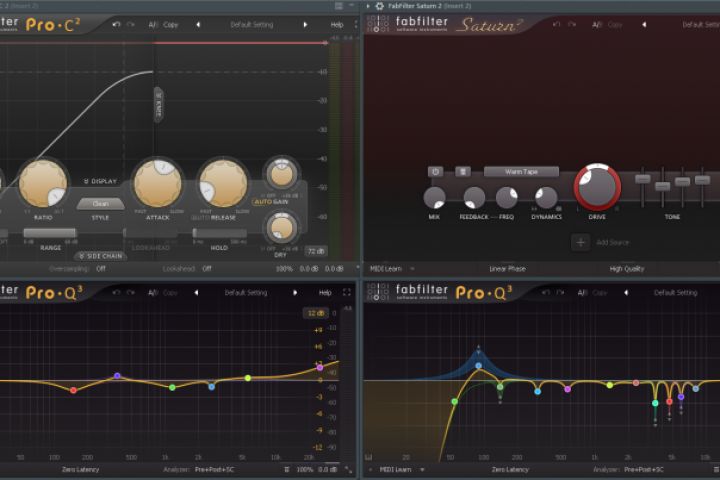The image size is (720, 480).
Task: Toggle piano display icon in right Pro-Q 3
Action: click(x=369, y=457)
